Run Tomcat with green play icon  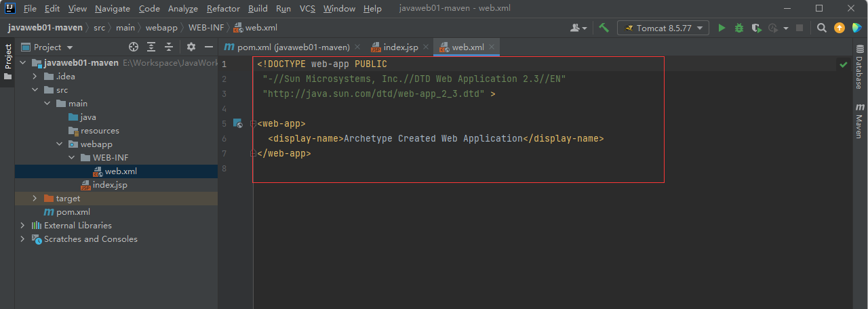[x=722, y=28]
